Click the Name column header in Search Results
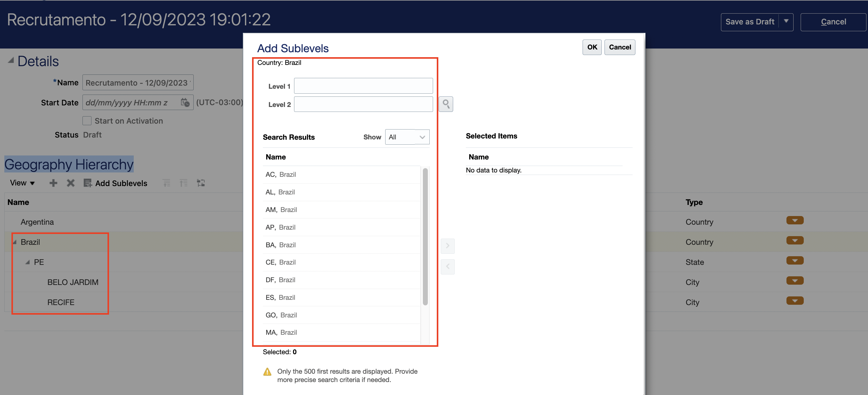Image resolution: width=868 pixels, height=395 pixels. [x=276, y=157]
